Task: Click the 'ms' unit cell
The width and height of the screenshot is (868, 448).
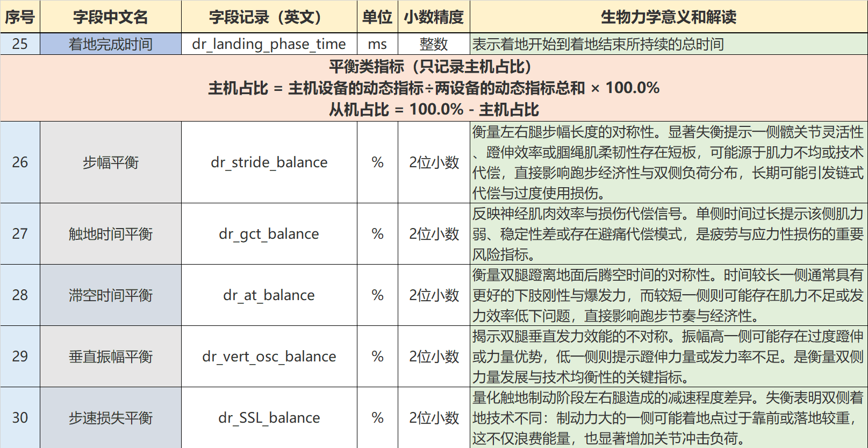Action: coord(377,44)
